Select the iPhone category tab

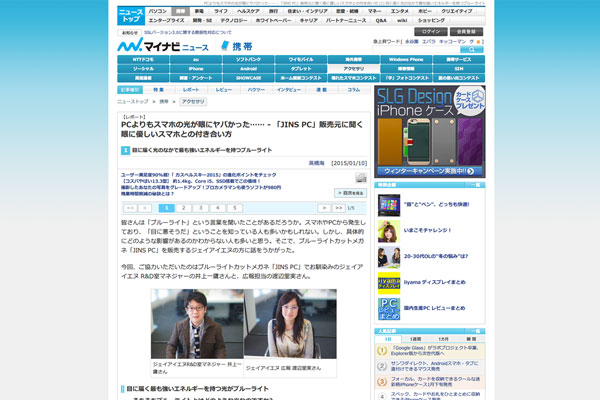coord(196,69)
